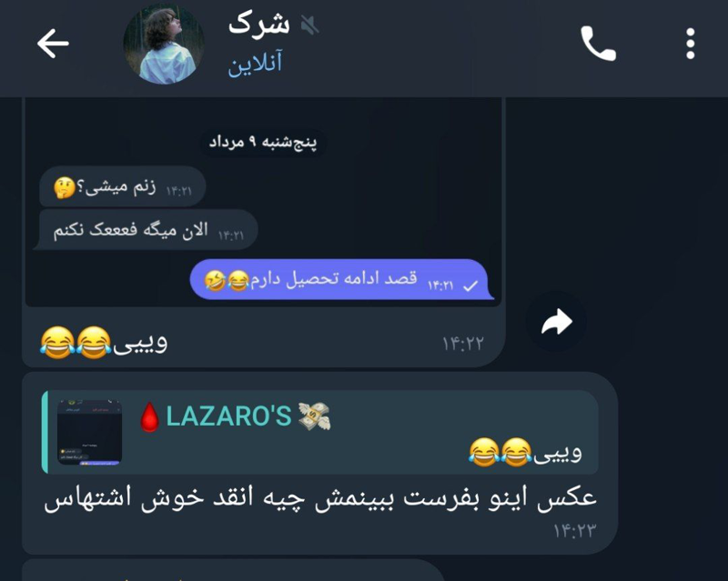
Task: Go back using the arrow icon
Action: (53, 43)
